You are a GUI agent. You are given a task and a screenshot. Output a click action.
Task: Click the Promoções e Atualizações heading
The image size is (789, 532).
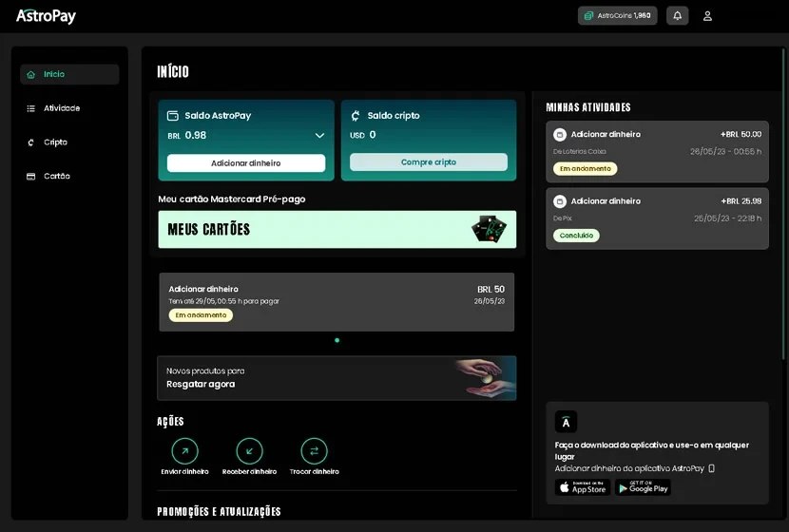[x=219, y=512]
